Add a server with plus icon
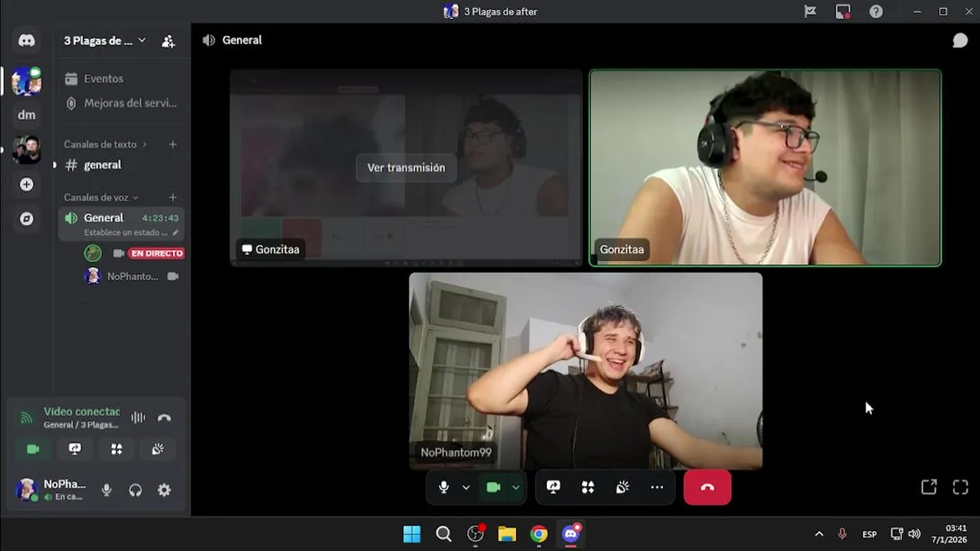This screenshot has width=980, height=551. tap(27, 184)
